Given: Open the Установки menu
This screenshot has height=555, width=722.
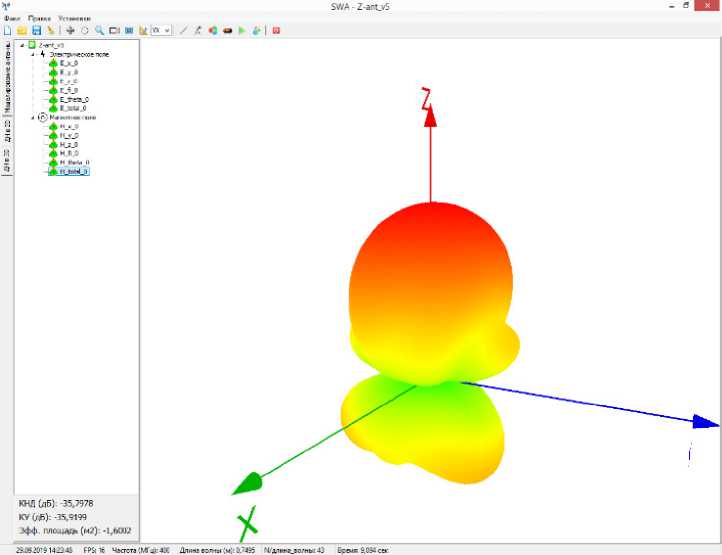Looking at the screenshot, I should 72,18.
